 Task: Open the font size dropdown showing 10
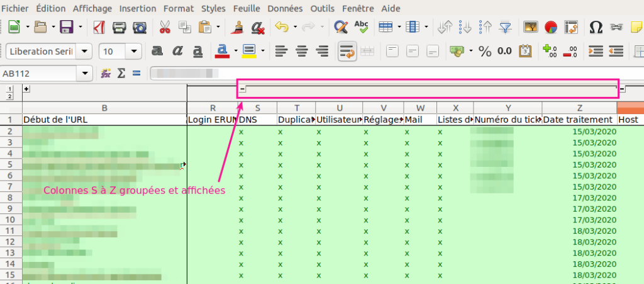click(134, 51)
